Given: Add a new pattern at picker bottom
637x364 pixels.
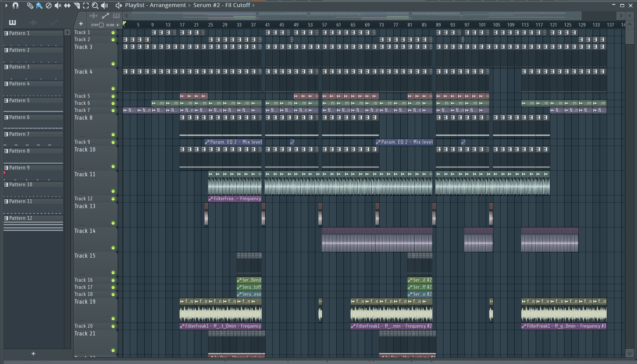Looking at the screenshot, I should pyautogui.click(x=33, y=354).
